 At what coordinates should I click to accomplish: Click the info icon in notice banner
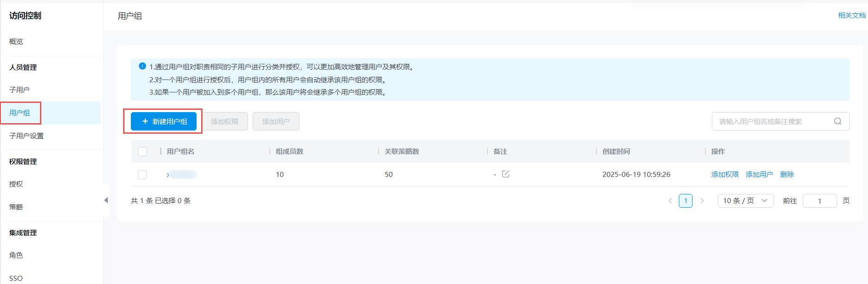click(x=142, y=66)
